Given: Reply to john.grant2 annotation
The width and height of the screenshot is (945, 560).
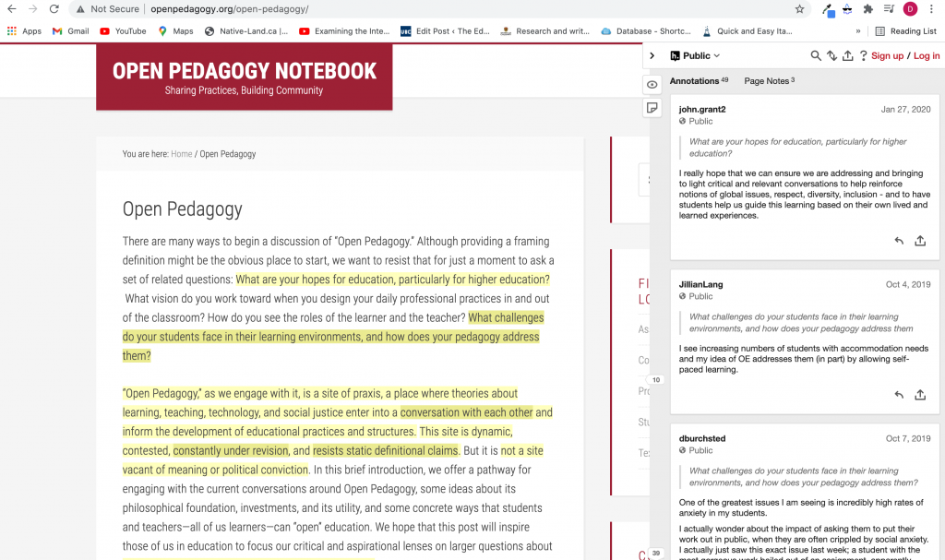Looking at the screenshot, I should click(899, 241).
